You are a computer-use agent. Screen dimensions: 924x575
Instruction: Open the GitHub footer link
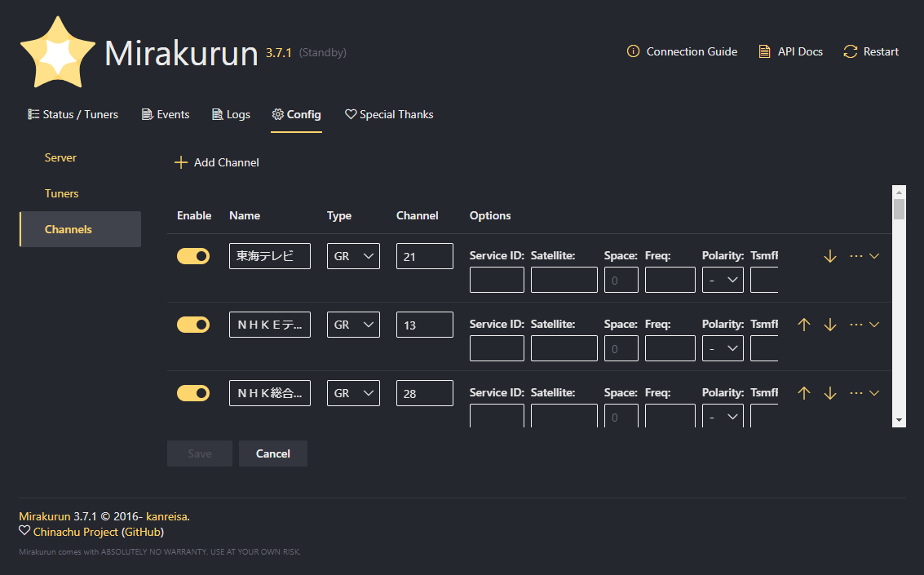pos(143,532)
